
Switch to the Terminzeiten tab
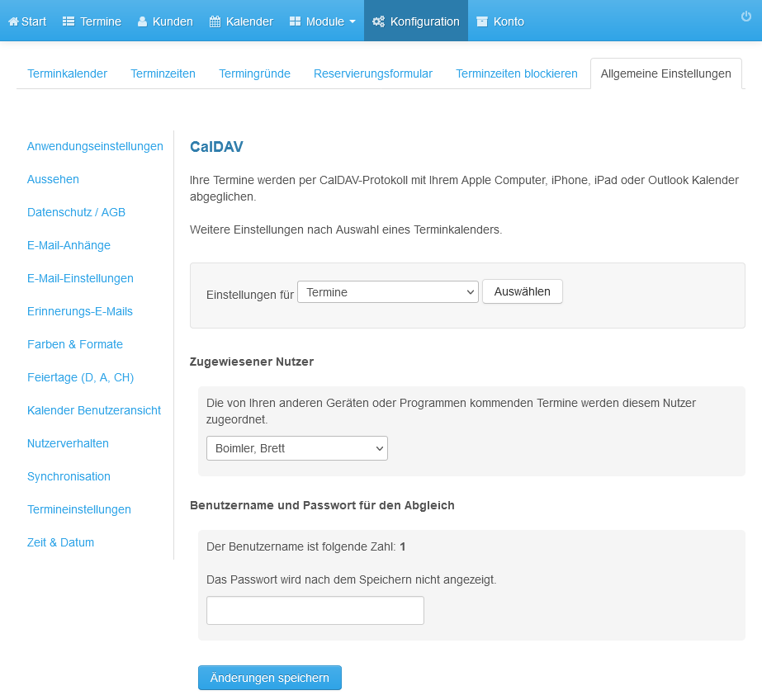point(163,73)
